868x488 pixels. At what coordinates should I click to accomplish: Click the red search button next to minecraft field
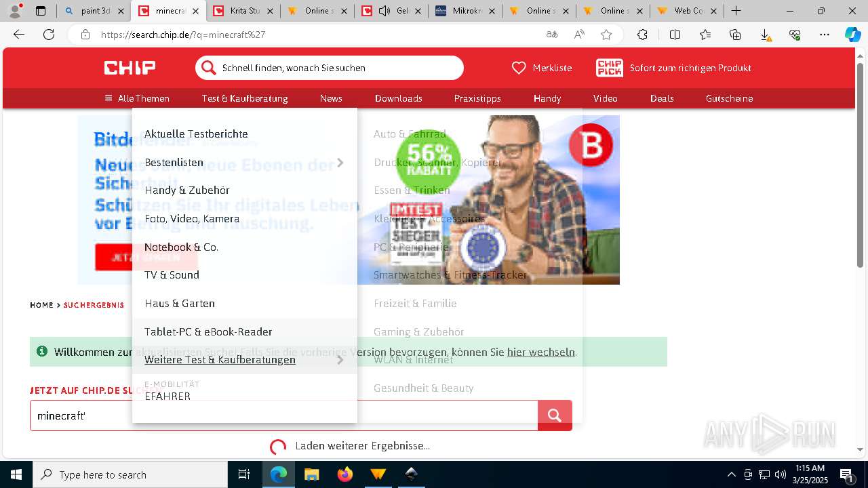pos(555,415)
